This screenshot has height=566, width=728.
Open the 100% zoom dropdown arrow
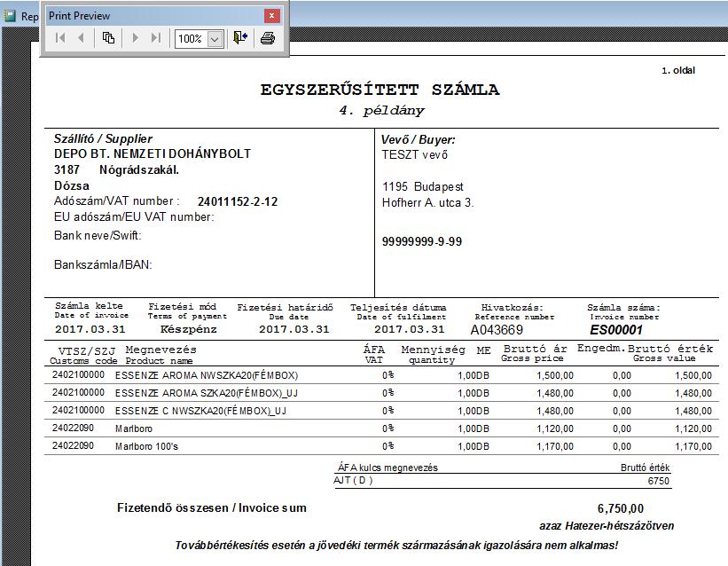click(x=215, y=39)
